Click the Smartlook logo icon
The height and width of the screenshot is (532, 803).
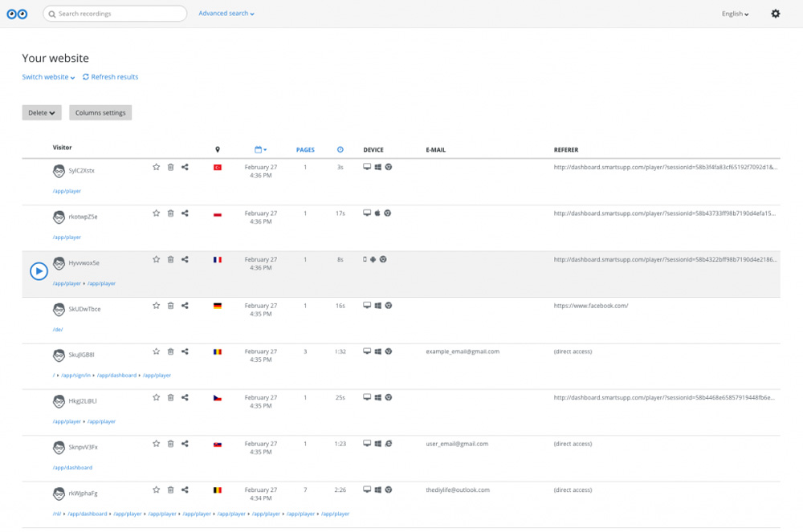coord(17,14)
